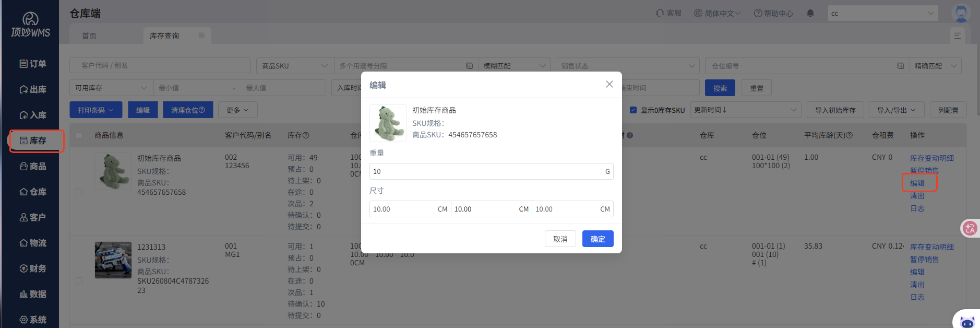Click the second 尺寸 dimension field
Image resolution: width=980 pixels, height=328 pixels.
point(492,209)
